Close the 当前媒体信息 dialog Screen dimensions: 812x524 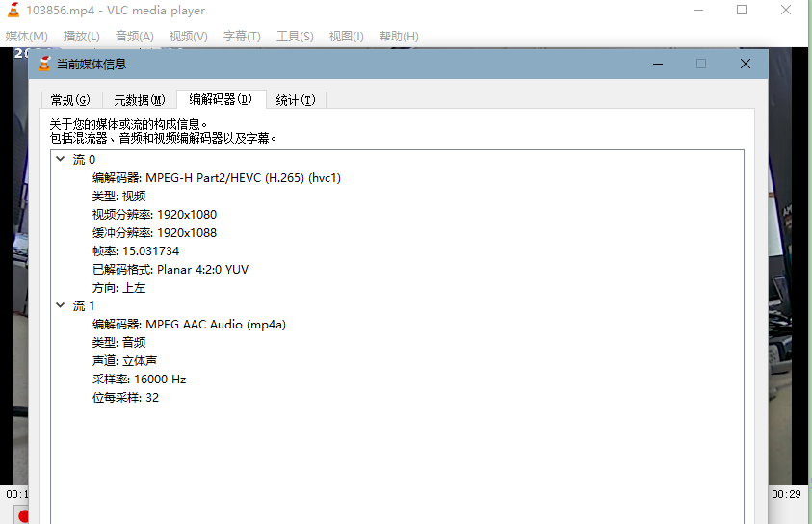pyautogui.click(x=746, y=64)
